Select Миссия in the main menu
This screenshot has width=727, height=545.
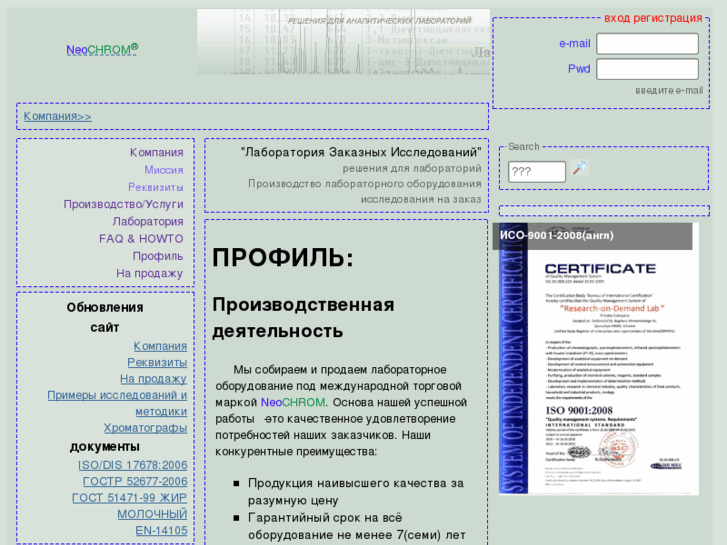(164, 170)
